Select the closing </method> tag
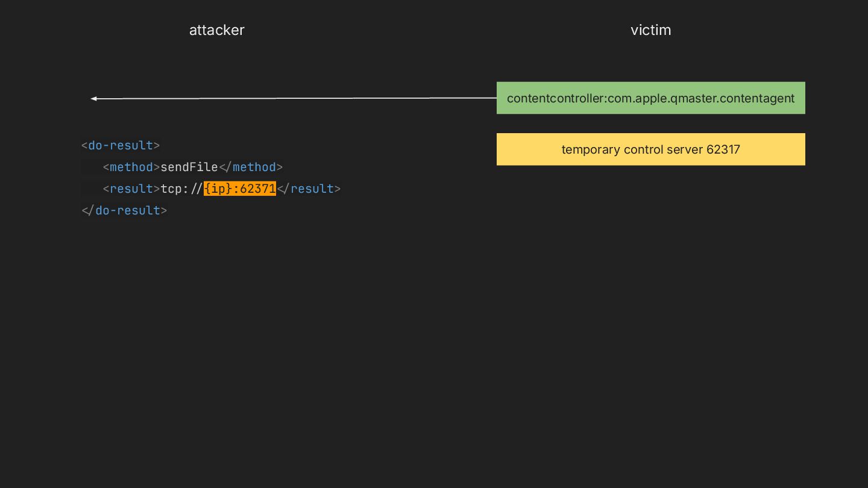This screenshot has height=488, width=868. click(251, 167)
